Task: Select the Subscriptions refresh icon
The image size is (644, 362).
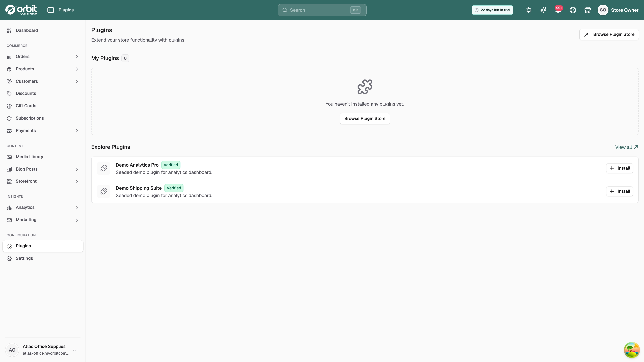Action: point(9,118)
